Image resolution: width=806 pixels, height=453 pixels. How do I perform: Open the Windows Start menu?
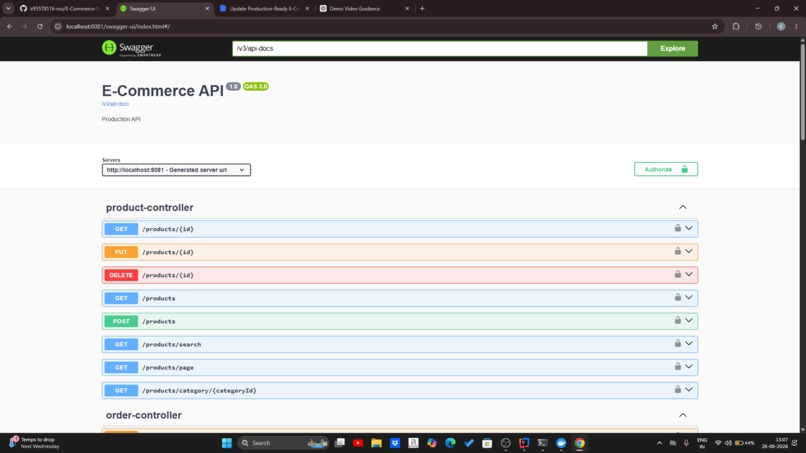(227, 443)
